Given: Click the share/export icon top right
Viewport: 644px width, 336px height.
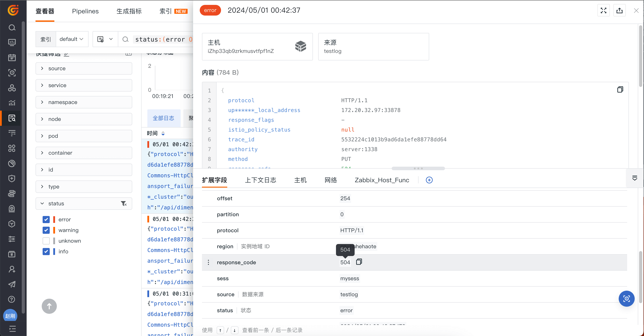Looking at the screenshot, I should click(x=619, y=10).
